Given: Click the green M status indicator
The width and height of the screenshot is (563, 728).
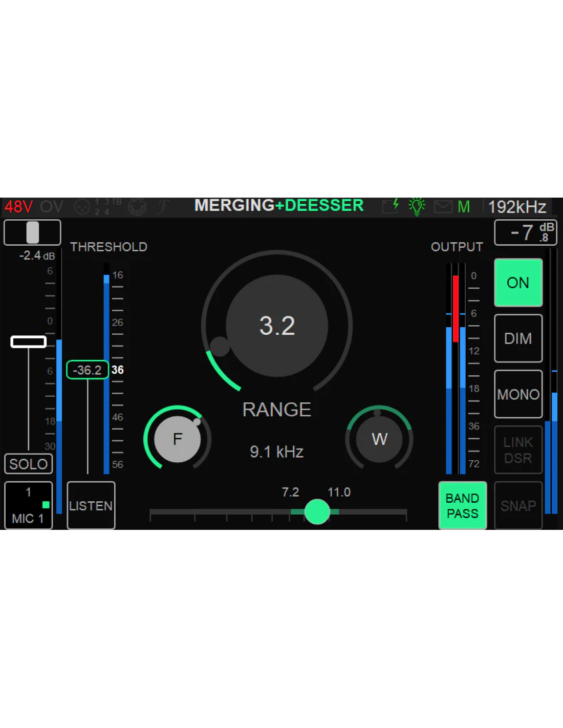Looking at the screenshot, I should pyautogui.click(x=464, y=207).
